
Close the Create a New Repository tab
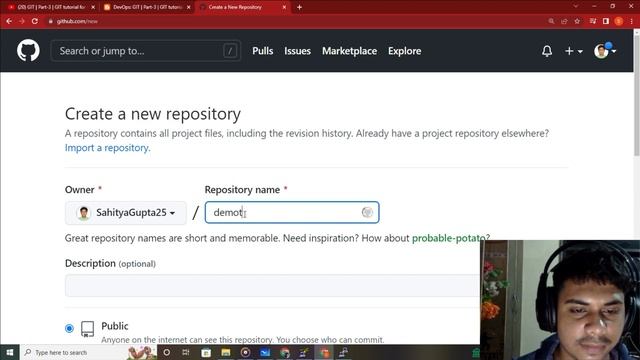(284, 7)
